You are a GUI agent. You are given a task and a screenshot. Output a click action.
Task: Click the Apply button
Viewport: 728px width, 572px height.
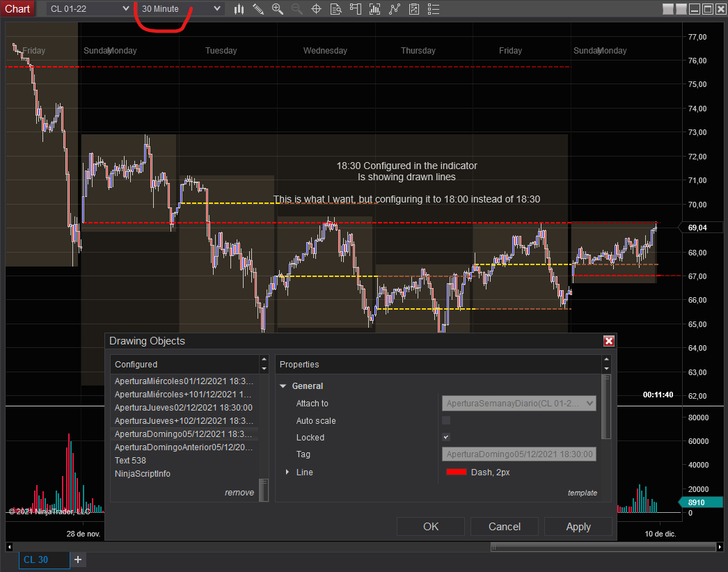click(x=578, y=526)
